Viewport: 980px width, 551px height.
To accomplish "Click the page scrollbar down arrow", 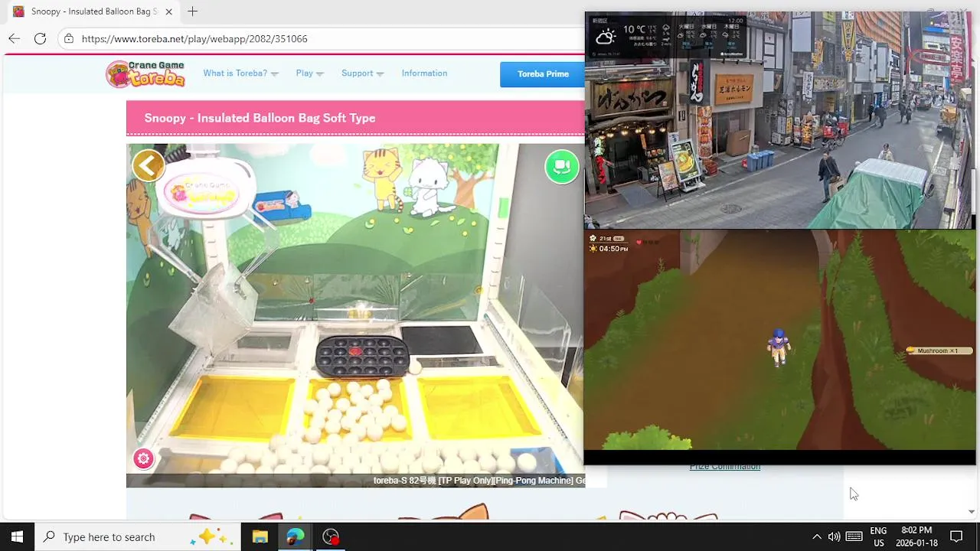I will coord(972,512).
